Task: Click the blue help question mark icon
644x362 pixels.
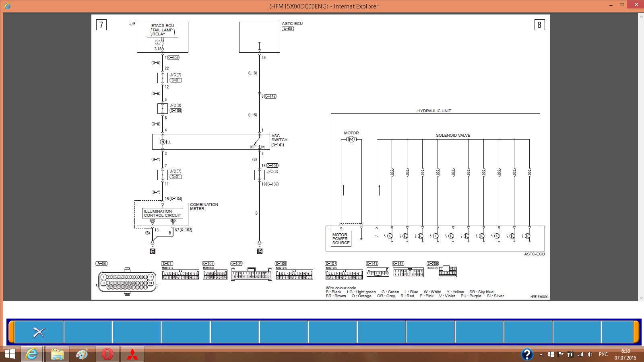Action: pyautogui.click(x=527, y=354)
